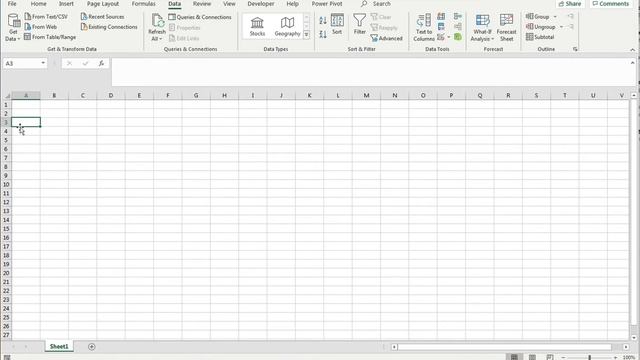
Task: Expand the formula bar chevron
Action: [633, 63]
